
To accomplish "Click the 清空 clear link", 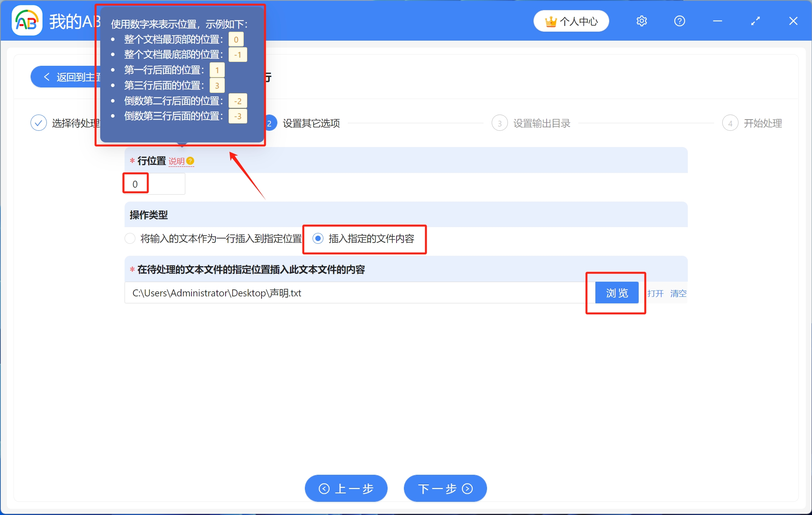I will (679, 293).
